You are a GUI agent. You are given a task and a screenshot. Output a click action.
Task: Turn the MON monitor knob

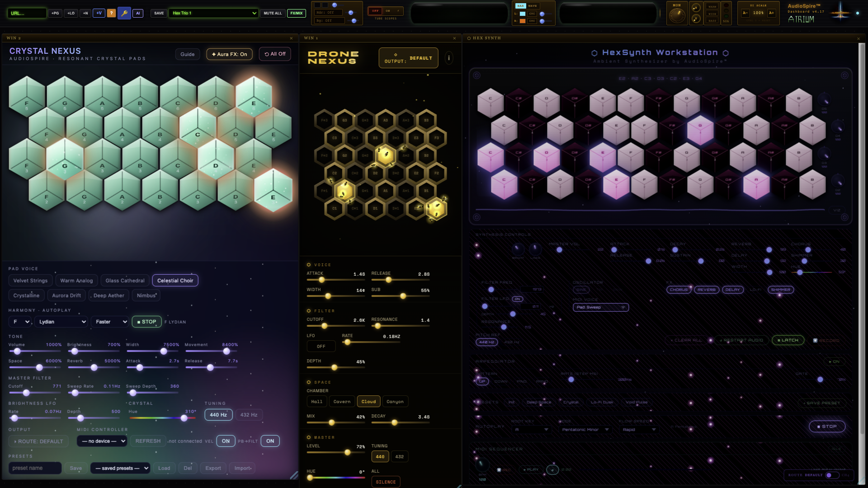coord(677,15)
